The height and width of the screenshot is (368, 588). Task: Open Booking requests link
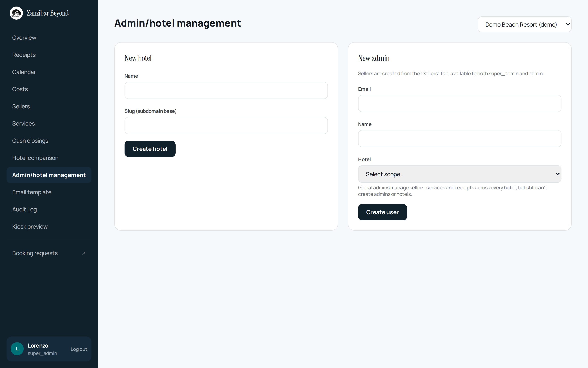pyautogui.click(x=49, y=253)
